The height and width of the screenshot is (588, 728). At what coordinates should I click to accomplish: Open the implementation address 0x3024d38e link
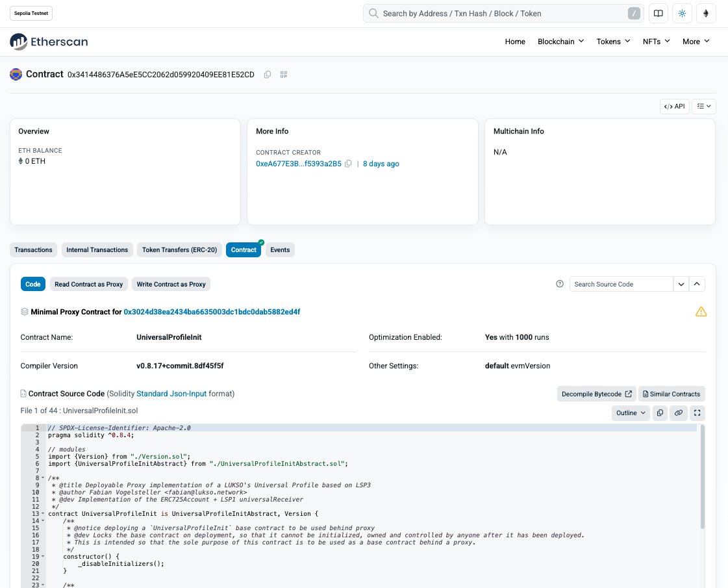[212, 312]
